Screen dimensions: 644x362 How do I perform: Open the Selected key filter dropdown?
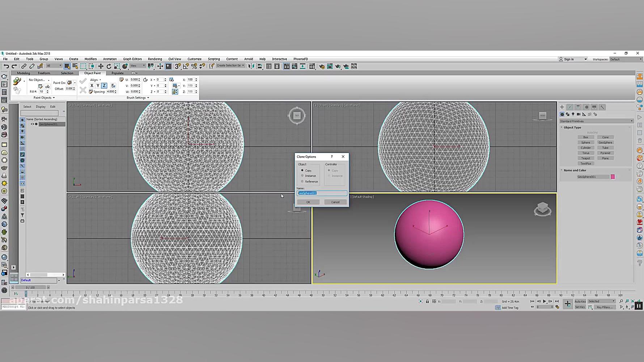pos(601,301)
